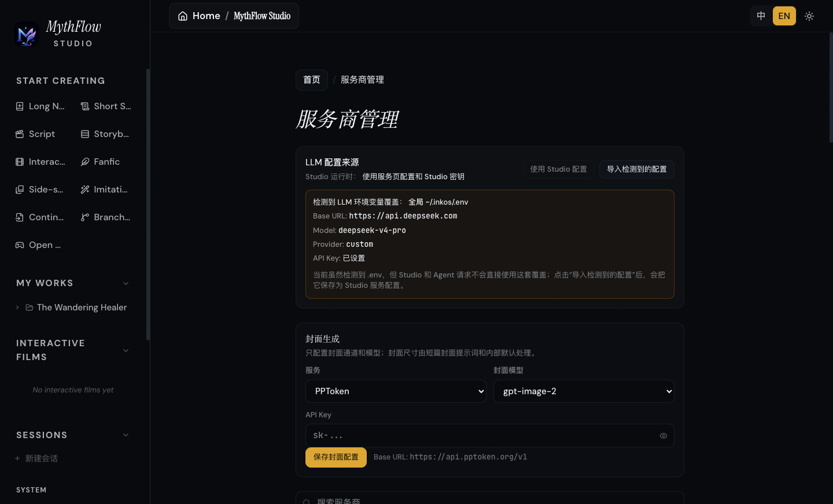This screenshot has height=504, width=833.
Task: Toggle light/dark theme sun icon
Action: click(809, 16)
